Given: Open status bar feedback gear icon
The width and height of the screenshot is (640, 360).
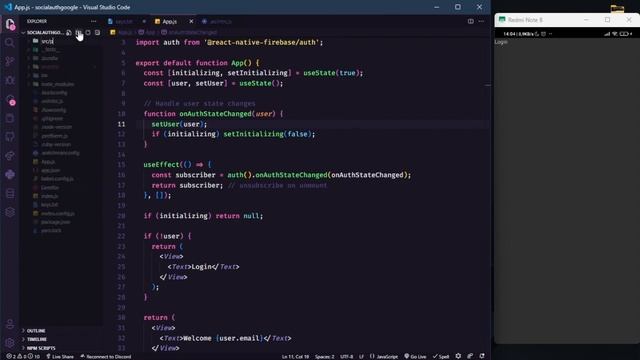Looking at the screenshot, I should click(x=458, y=356).
